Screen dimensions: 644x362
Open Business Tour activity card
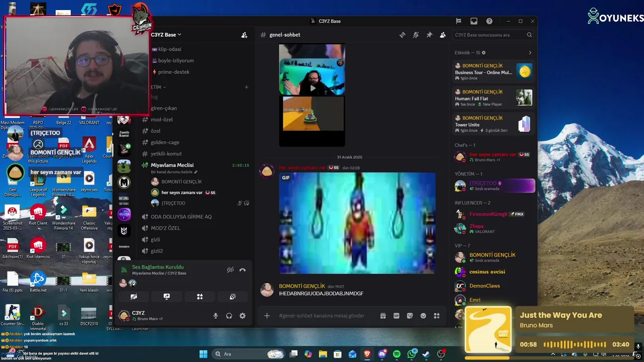tap(494, 72)
